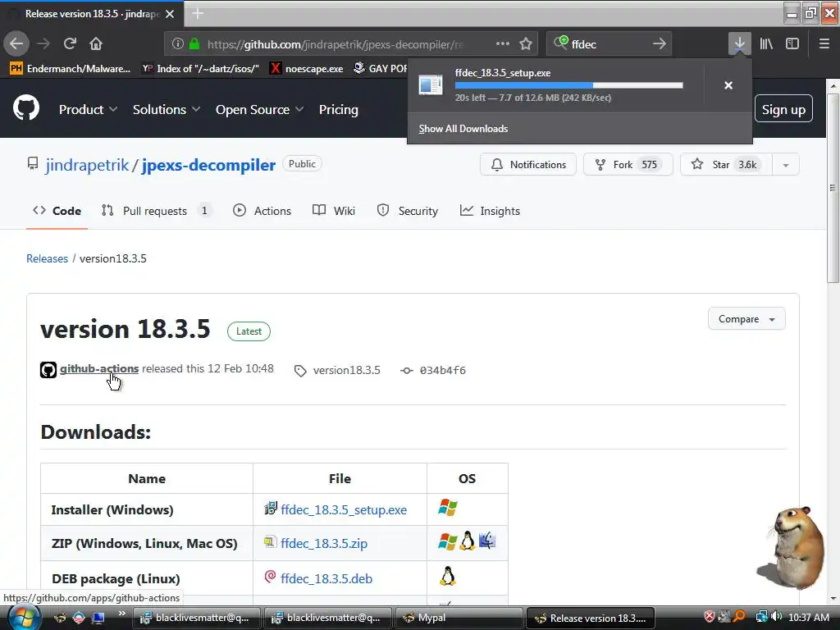Click the Linux penguin icon in DEB row
840x630 pixels.
click(447, 577)
